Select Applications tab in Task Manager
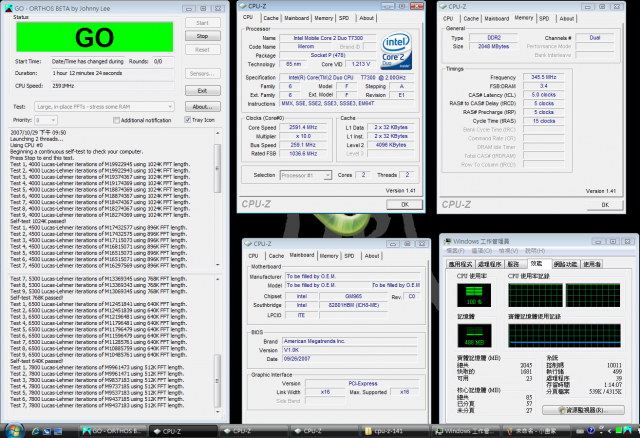This screenshot has height=438, width=640. tap(461, 264)
